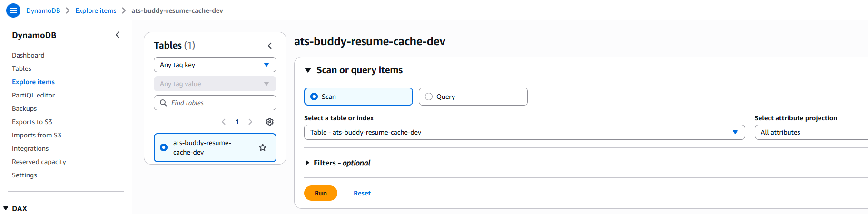Open the Select a table or index dropdown
This screenshot has height=214, width=868.
[524, 132]
